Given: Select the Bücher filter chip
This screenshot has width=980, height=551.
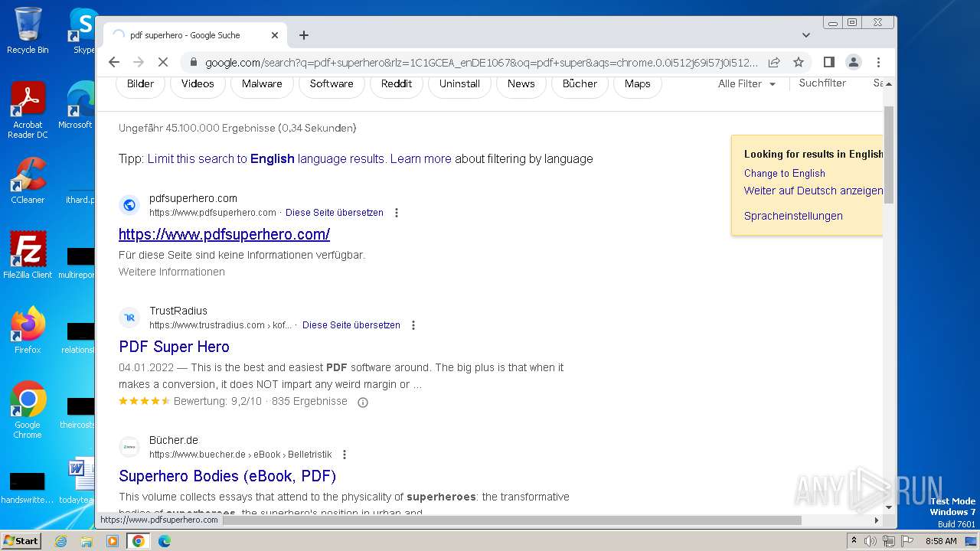Looking at the screenshot, I should click(x=580, y=84).
